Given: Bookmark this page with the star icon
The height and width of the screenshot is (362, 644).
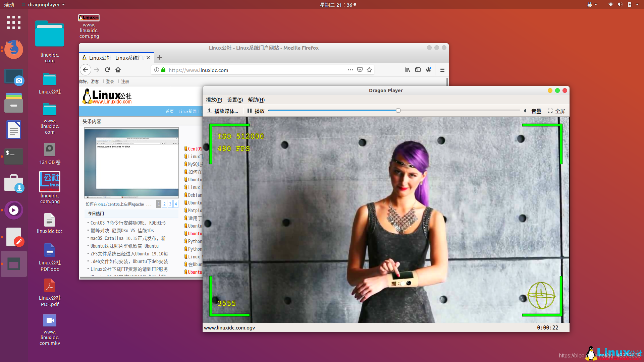Looking at the screenshot, I should point(369,70).
